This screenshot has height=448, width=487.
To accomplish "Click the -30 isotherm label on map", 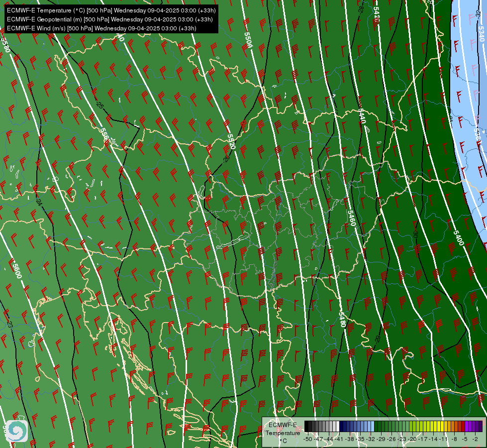I will (x=415, y=234).
